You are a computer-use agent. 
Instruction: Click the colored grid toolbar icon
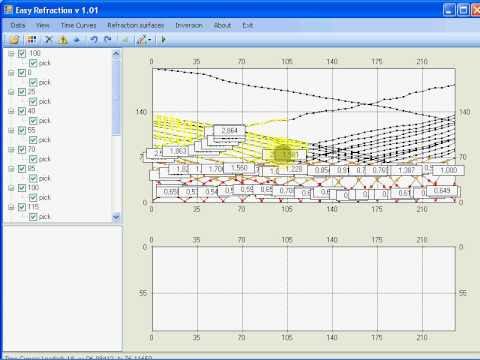pos(32,40)
